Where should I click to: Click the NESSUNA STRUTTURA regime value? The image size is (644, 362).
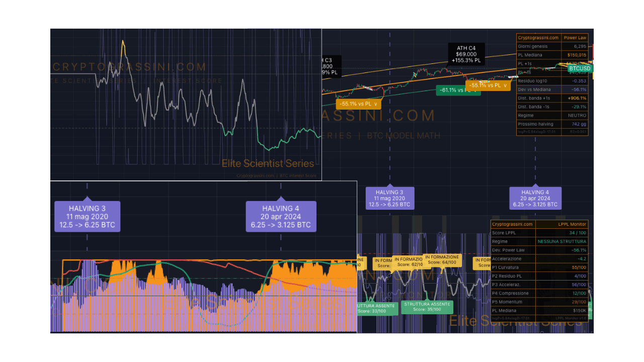(561, 241)
